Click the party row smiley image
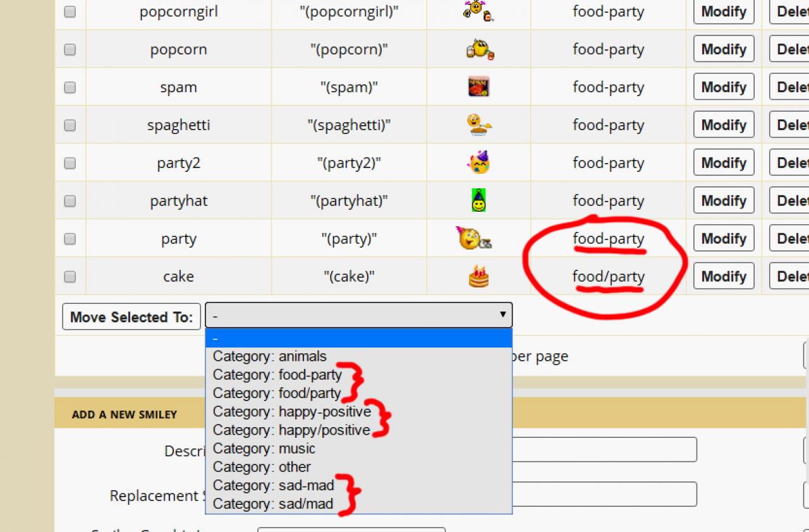 tap(474, 238)
